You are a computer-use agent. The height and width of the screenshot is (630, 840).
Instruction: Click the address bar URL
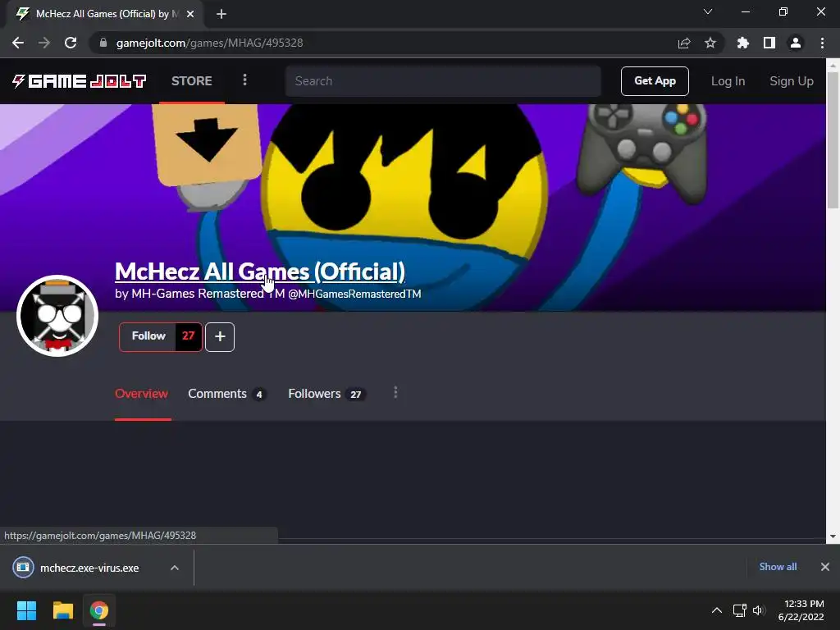[x=209, y=43]
